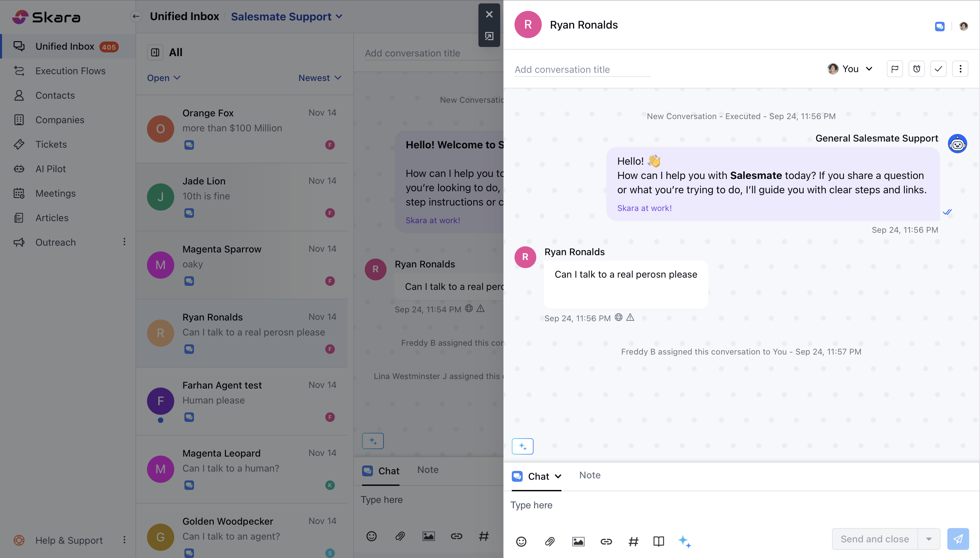The width and height of the screenshot is (980, 558).
Task: Mark conversation resolved with checkmark icon
Action: pos(938,69)
